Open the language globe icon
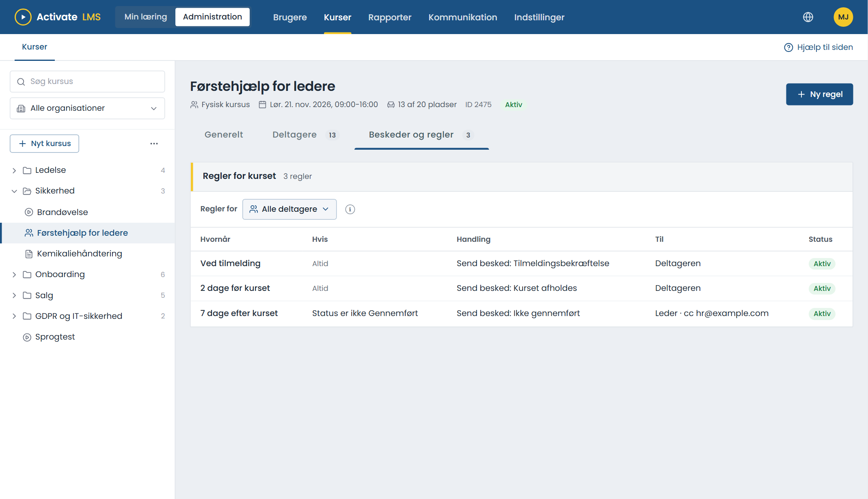This screenshot has height=499, width=868. coord(808,17)
